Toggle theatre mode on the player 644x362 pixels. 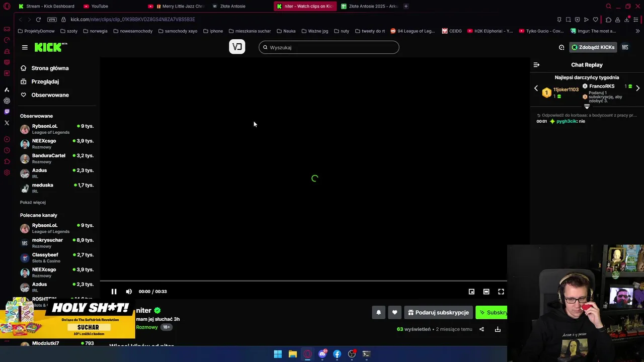coord(486,292)
